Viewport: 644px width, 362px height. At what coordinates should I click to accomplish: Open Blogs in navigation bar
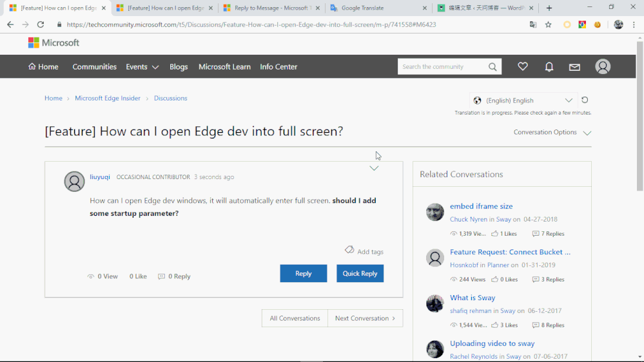(179, 66)
